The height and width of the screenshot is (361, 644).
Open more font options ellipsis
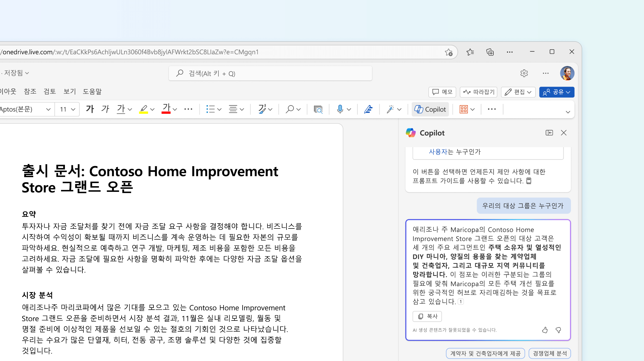click(188, 109)
